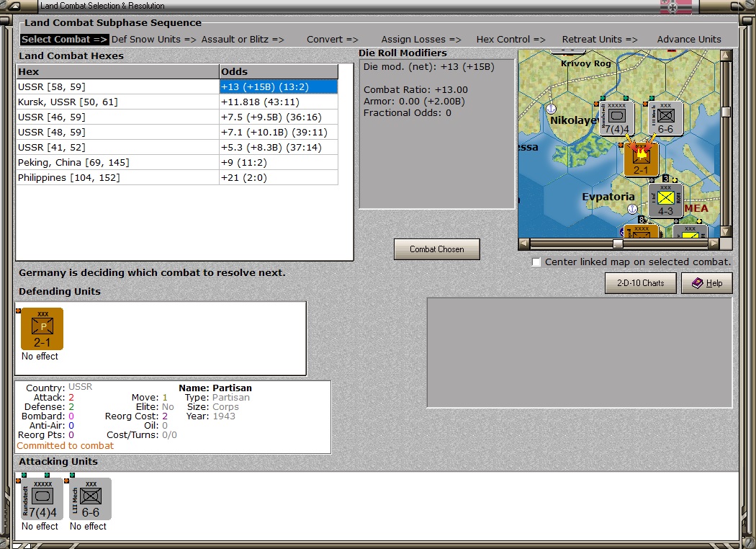Screen dimensions: 756x549
Task: Click the +7.1 (+10.1B) (39:11) odds cell
Action: click(279, 132)
